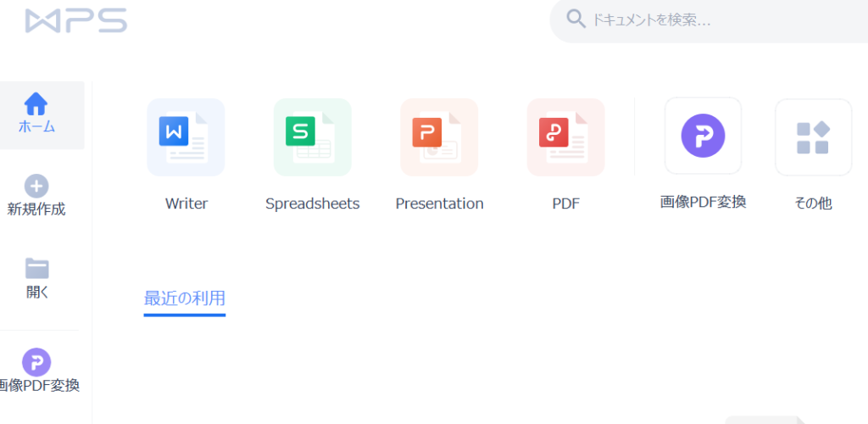
Task: Click the PDF text label
Action: pos(565,204)
